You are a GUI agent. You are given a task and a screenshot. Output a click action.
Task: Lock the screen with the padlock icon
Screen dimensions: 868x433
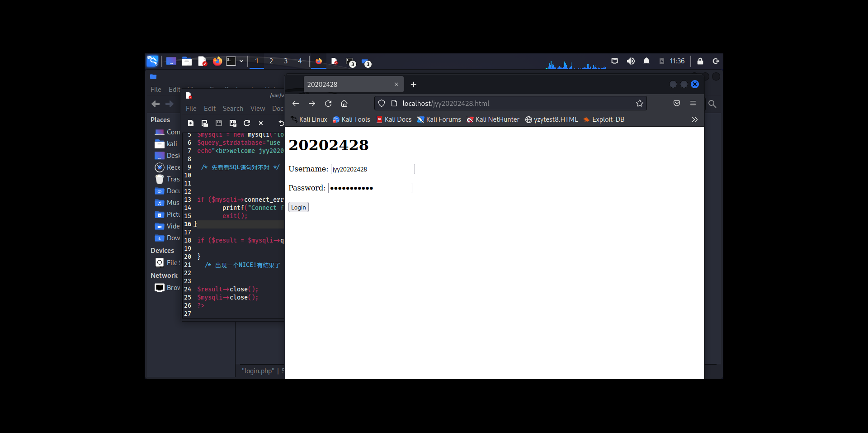tap(700, 61)
